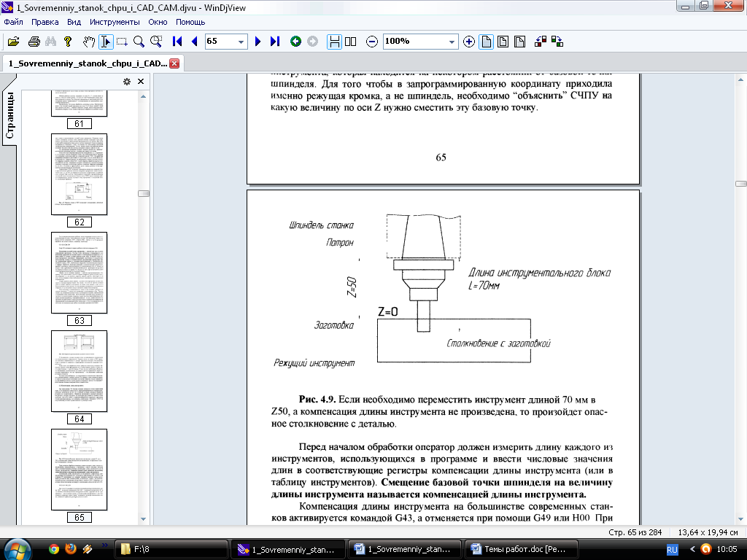Click the status bar 'Стр. 65 из 284' text
Screen dimensions: 747x560
(x=635, y=532)
